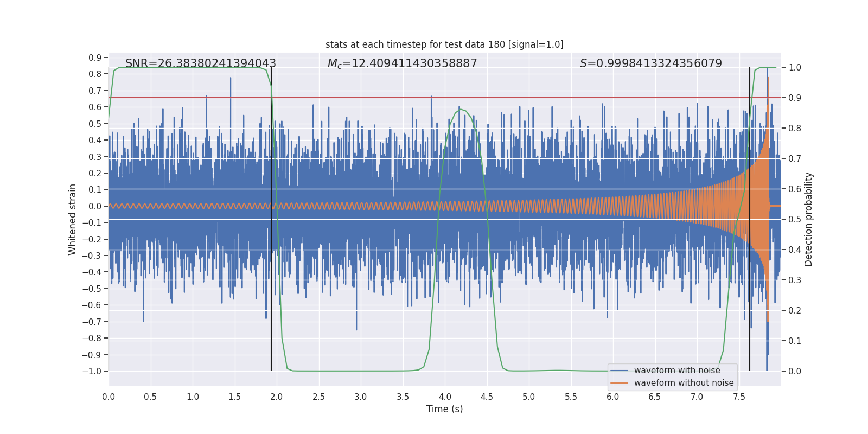Click the 0.0 tick on strain axis
The image size is (868, 434).
tap(95, 206)
